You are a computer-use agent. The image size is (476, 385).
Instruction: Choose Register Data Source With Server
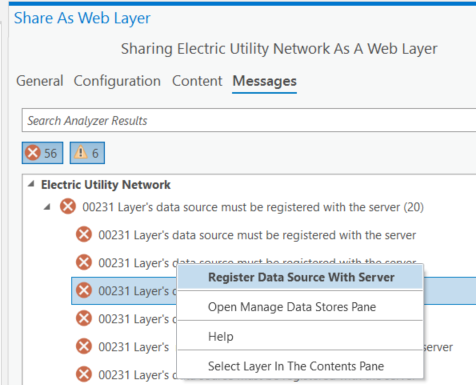click(301, 277)
